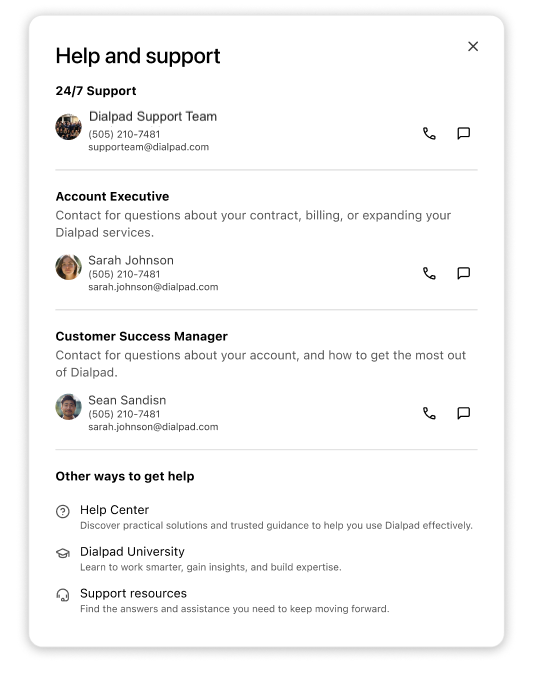Open chat with Sarah Johnson
This screenshot has height=674, width=542.
pyautogui.click(x=463, y=273)
